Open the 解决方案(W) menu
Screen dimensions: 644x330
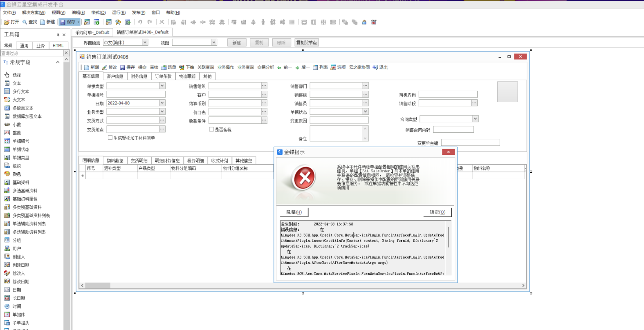click(x=34, y=13)
